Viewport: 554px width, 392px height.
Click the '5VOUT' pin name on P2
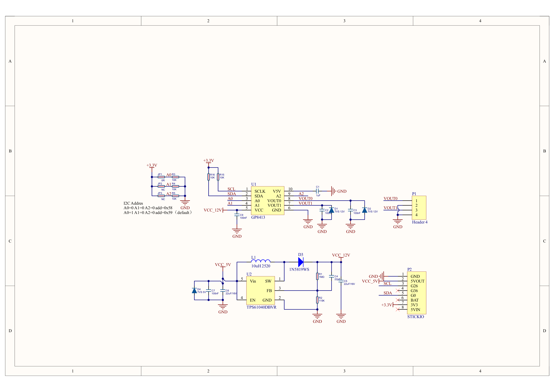click(417, 281)
